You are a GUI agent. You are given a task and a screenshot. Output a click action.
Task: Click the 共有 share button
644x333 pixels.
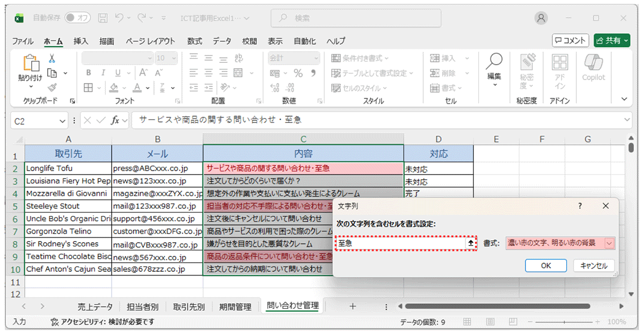(612, 41)
